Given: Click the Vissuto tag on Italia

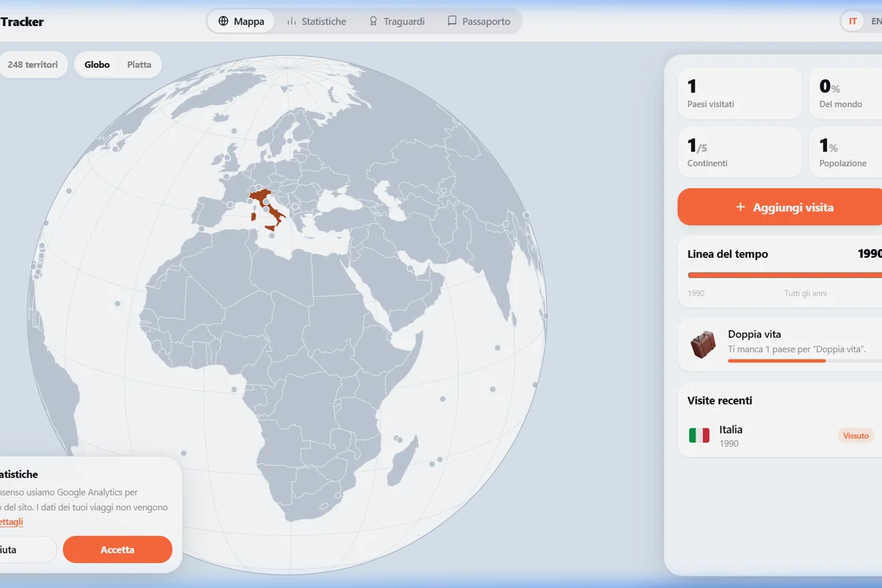Looking at the screenshot, I should click(x=856, y=436).
